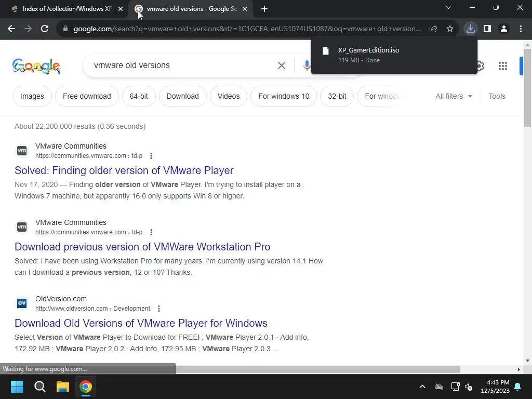The width and height of the screenshot is (532, 399).
Task: Open more options for second VMware Communities result
Action: [x=151, y=232]
